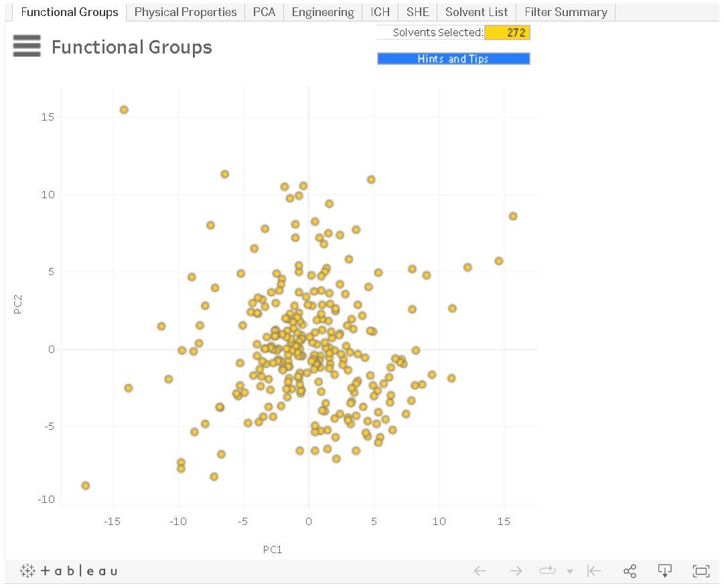This screenshot has height=588, width=724.
Task: Revert the dashboard to original state
Action: 594,571
